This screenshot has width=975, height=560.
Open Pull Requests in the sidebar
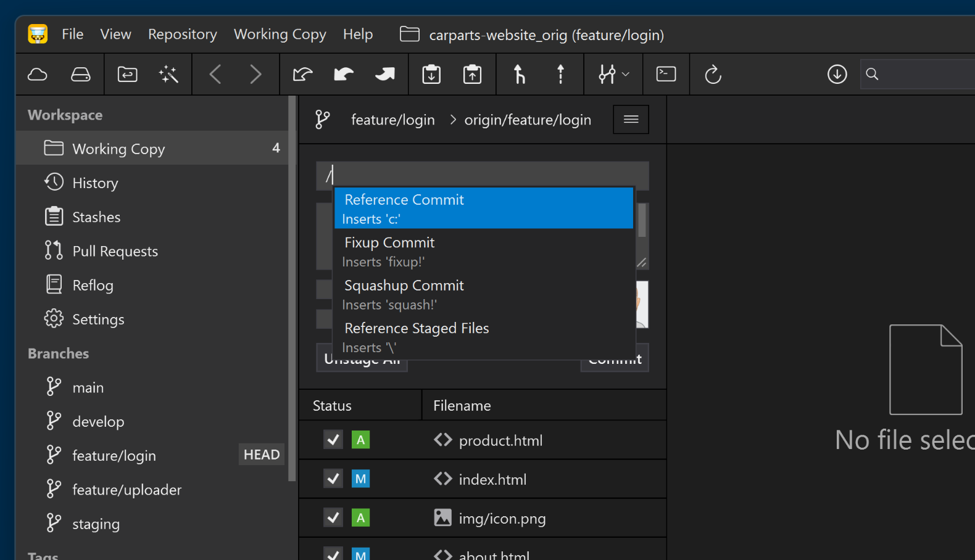115,251
